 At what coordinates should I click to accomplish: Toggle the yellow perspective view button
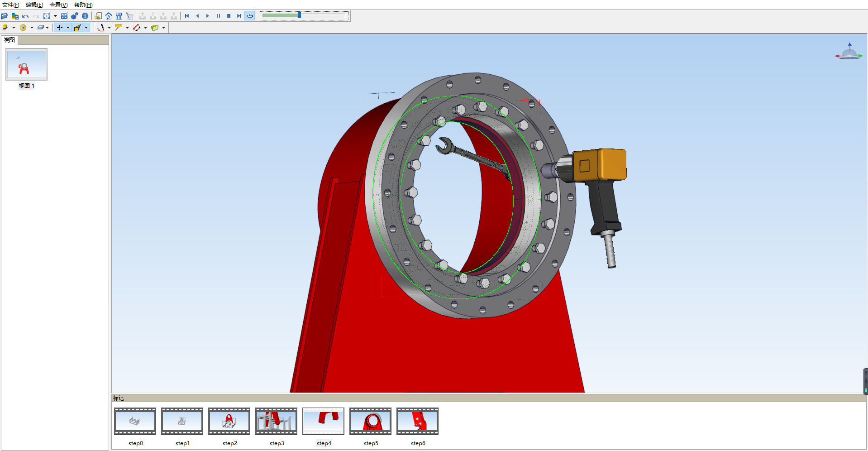coord(77,28)
